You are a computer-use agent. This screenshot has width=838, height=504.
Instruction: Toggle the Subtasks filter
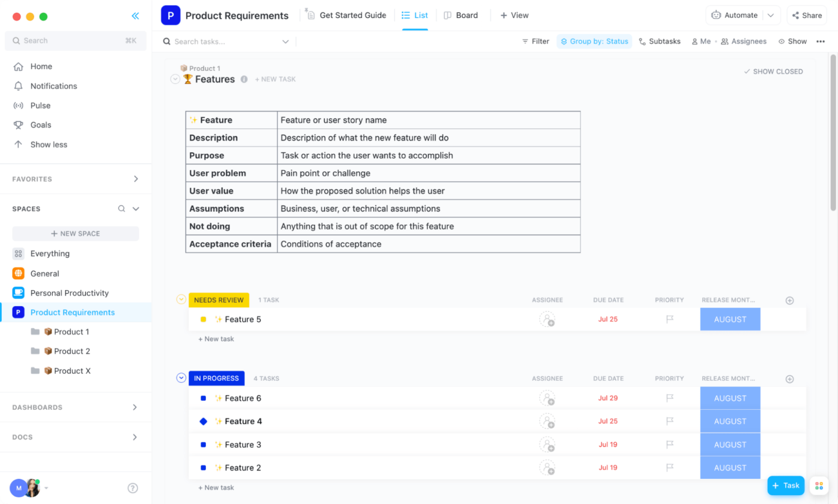pos(659,41)
